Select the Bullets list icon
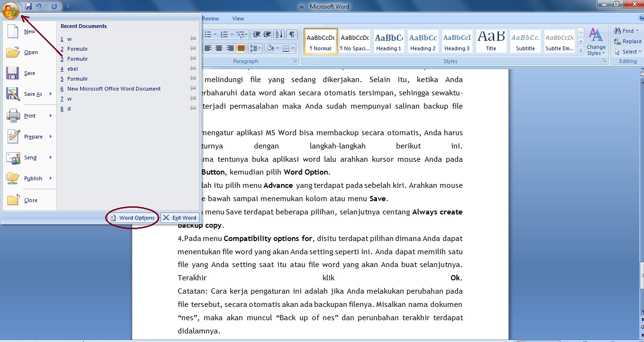 (208, 34)
